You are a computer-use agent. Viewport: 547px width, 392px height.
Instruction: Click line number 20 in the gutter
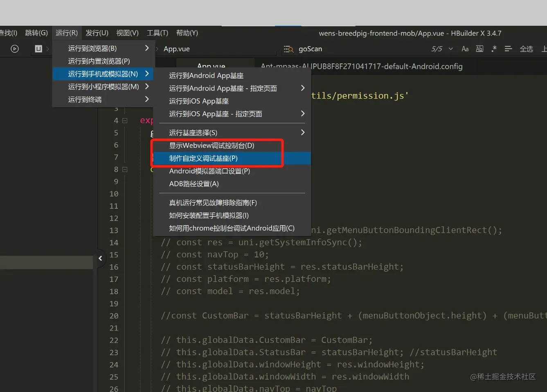click(x=114, y=316)
